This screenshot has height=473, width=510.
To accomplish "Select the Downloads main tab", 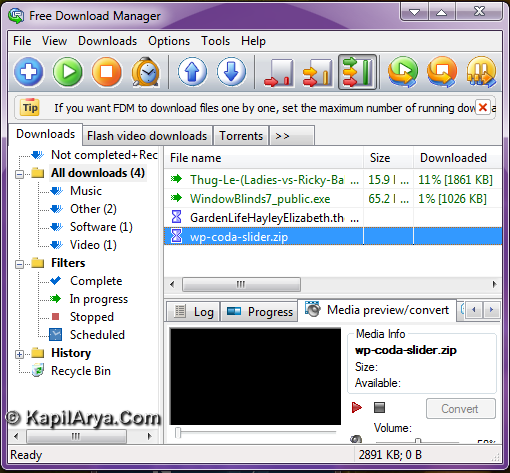I will pos(46,134).
